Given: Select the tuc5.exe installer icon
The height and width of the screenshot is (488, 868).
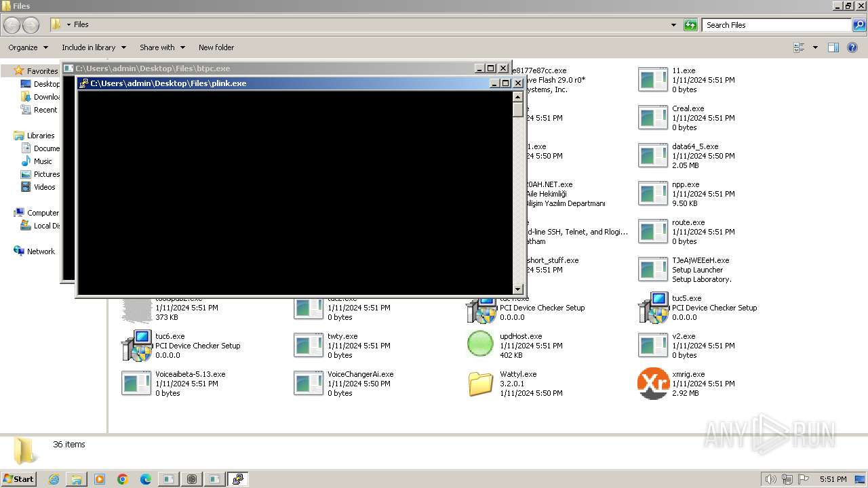Looking at the screenshot, I should point(653,308).
